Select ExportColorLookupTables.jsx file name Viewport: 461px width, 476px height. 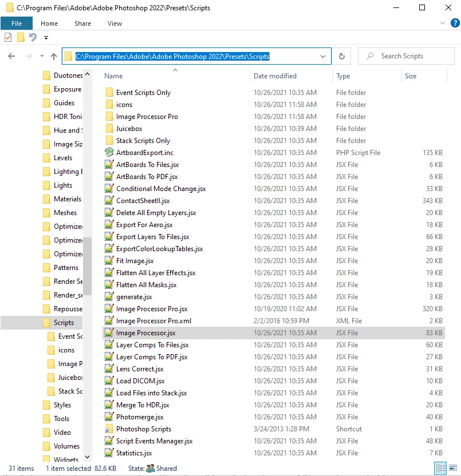pyautogui.click(x=160, y=249)
